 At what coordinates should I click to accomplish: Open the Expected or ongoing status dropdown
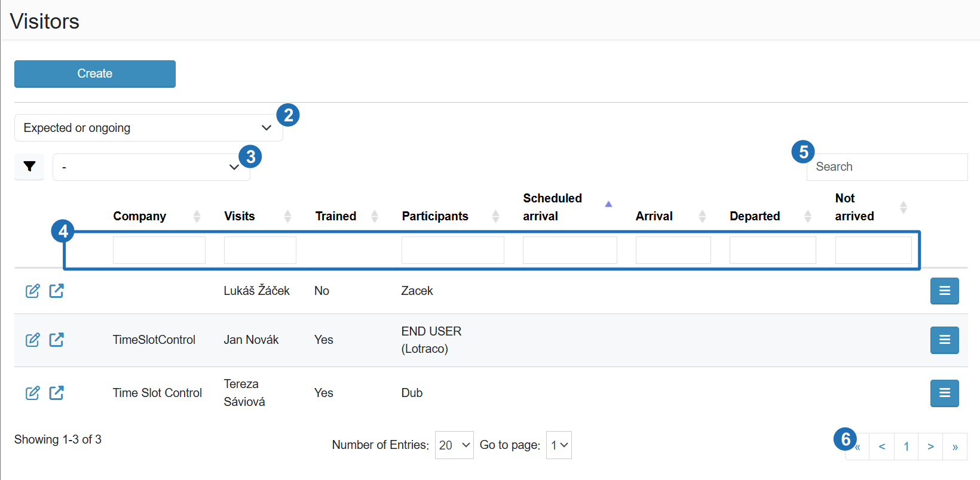(x=148, y=128)
